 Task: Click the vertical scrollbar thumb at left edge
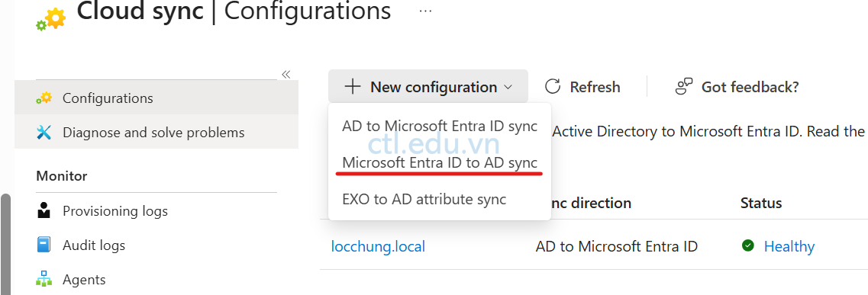coord(5,244)
